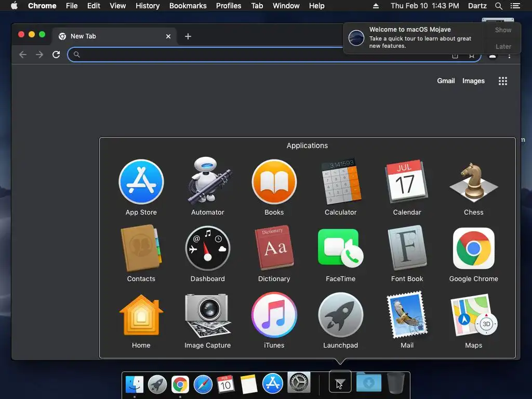The width and height of the screenshot is (532, 399).
Task: Open Chrome's three-dot menu
Action: 509,56
